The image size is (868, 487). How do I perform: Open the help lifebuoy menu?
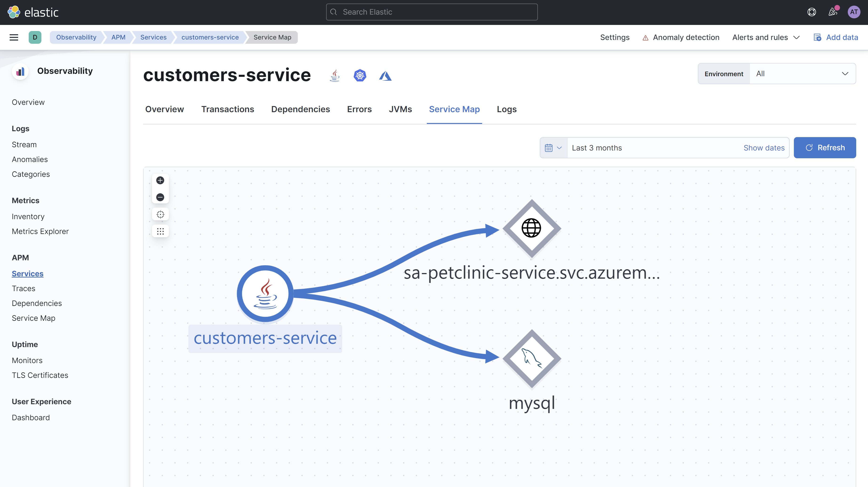pyautogui.click(x=811, y=12)
